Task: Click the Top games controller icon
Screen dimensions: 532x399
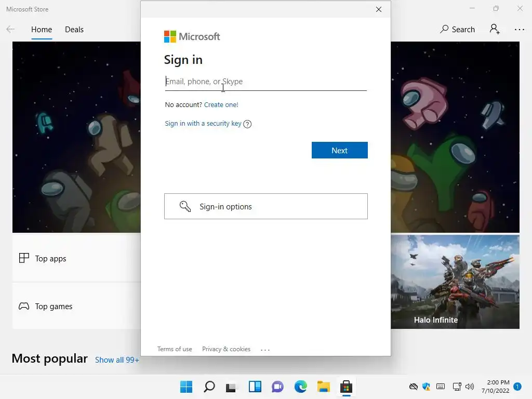Action: pos(24,307)
